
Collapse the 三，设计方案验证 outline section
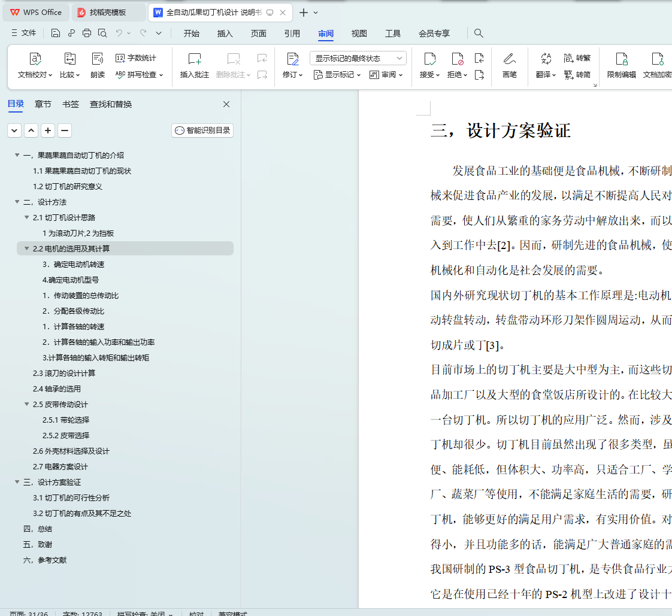pos(17,482)
